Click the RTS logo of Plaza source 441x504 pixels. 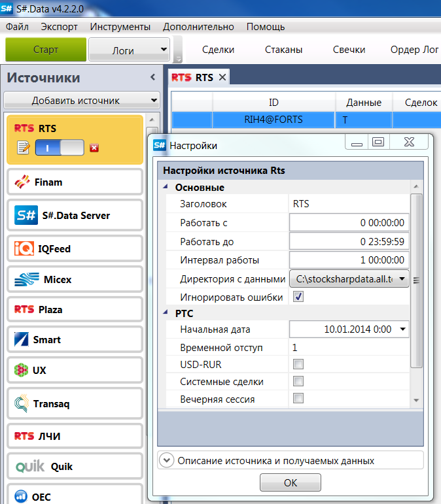click(24, 309)
